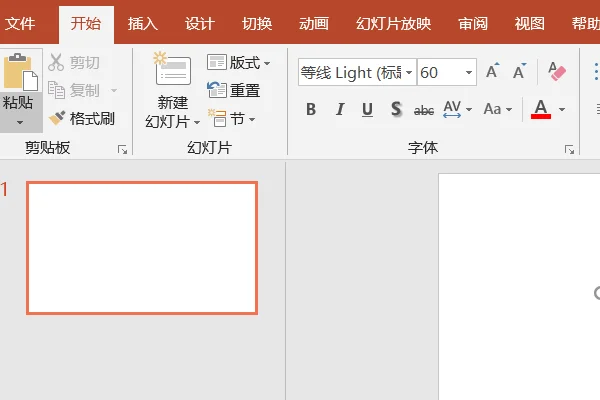The height and width of the screenshot is (400, 600).
Task: Click the font name box 等线 Light
Action: pyautogui.click(x=351, y=72)
